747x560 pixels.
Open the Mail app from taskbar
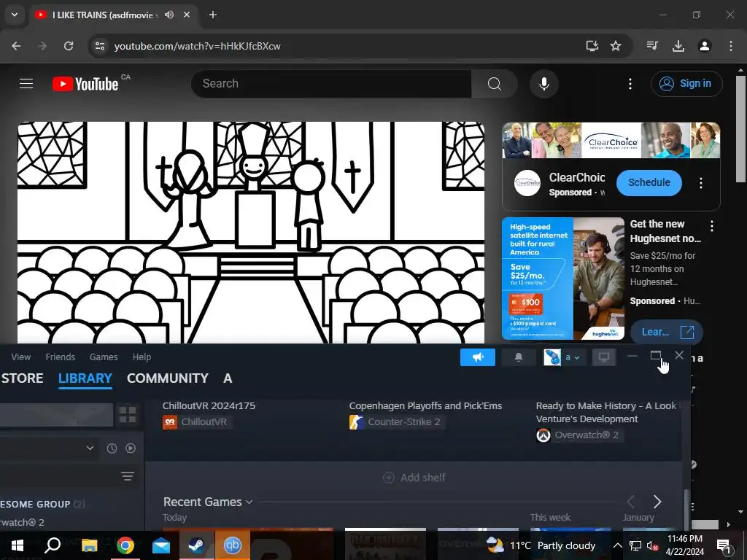[161, 545]
